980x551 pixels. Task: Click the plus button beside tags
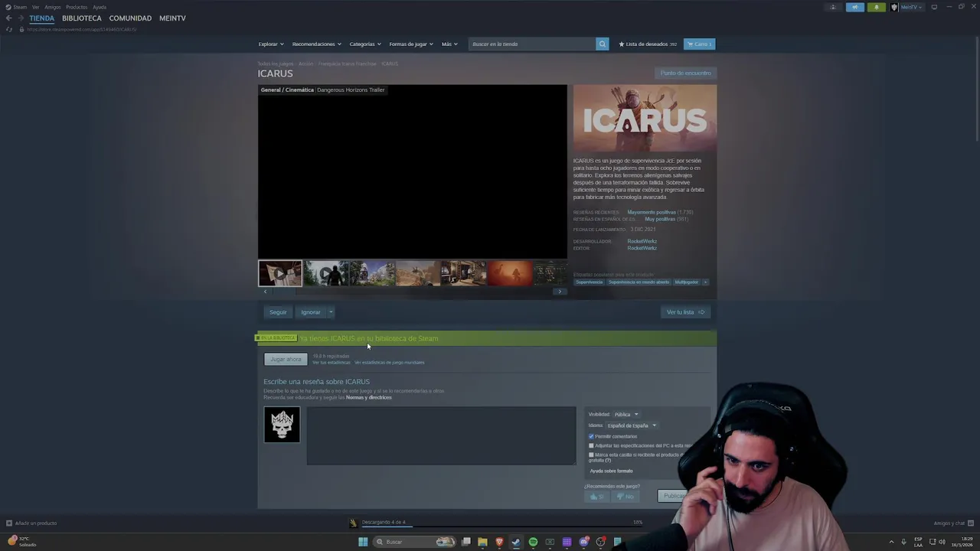(705, 282)
